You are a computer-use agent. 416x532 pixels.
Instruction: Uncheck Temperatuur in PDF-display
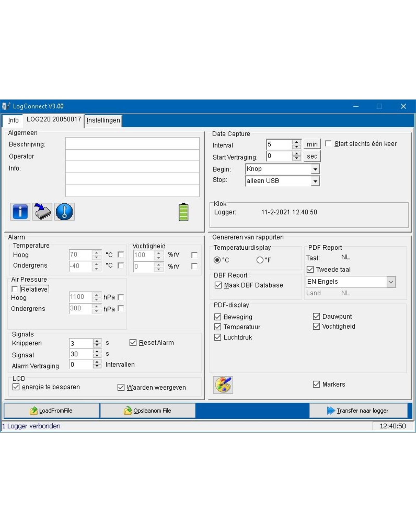tap(218, 327)
